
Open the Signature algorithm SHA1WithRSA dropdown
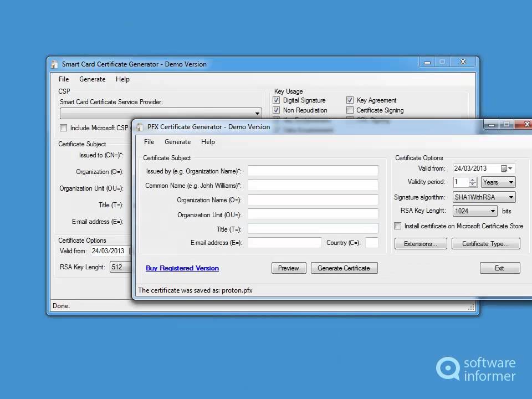coord(484,197)
